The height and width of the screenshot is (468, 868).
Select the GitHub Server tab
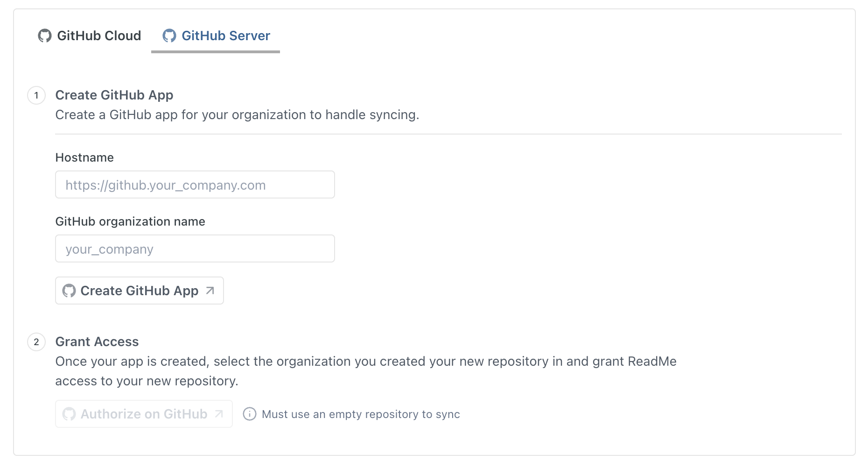[216, 36]
